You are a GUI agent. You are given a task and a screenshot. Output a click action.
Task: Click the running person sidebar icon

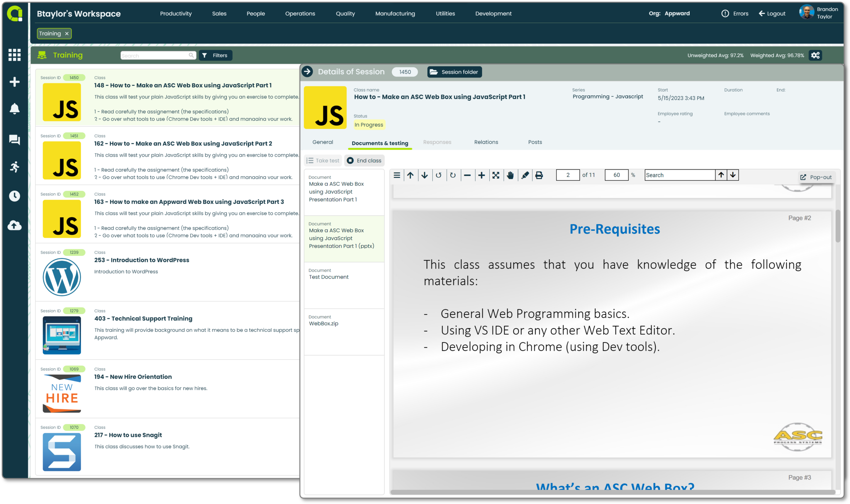point(15,167)
